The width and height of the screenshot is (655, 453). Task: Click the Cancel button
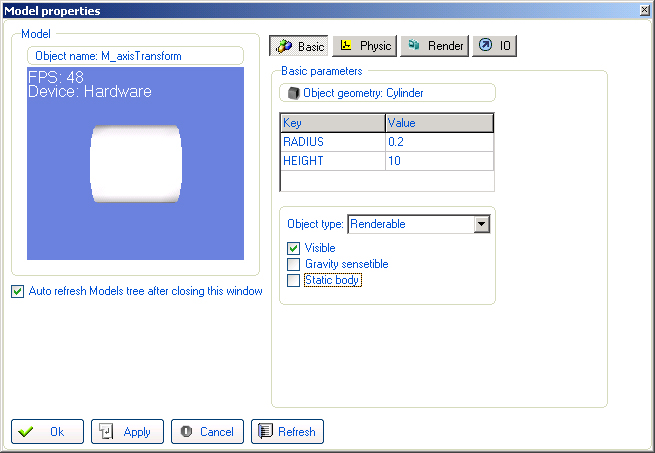207,431
